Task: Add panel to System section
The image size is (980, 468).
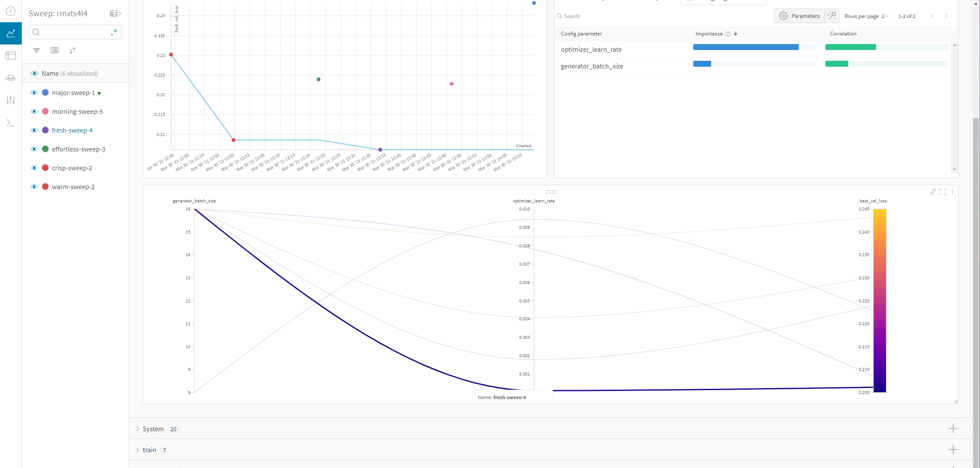Action: (x=953, y=429)
